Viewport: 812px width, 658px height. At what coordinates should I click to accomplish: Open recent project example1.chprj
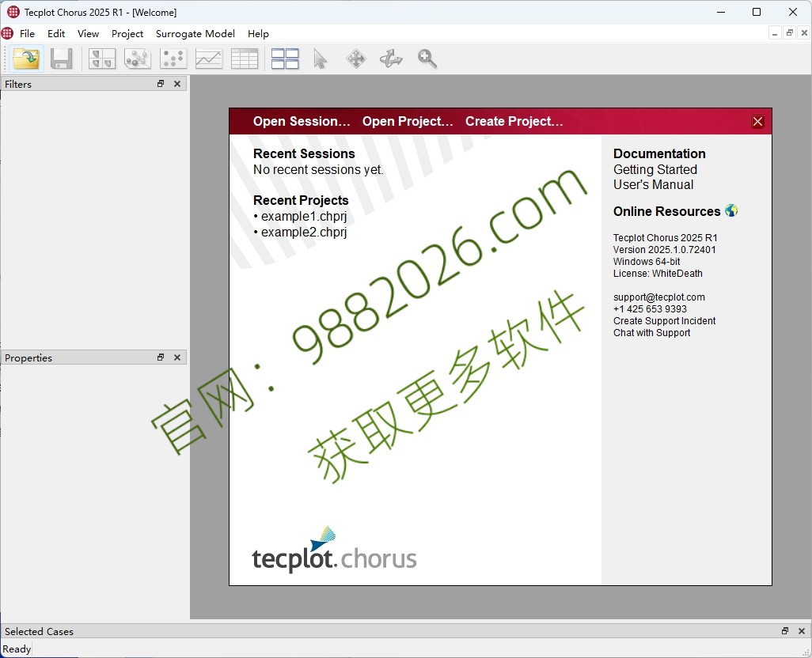pyautogui.click(x=303, y=216)
